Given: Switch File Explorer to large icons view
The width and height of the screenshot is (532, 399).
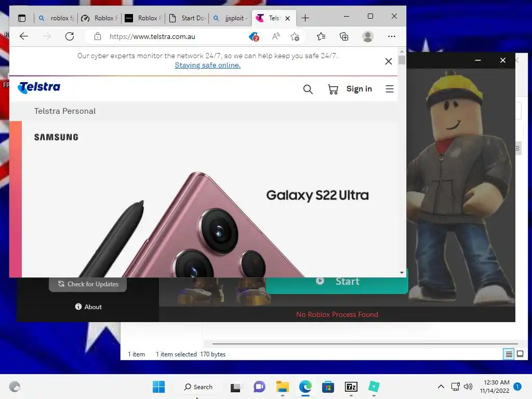Looking at the screenshot, I should pyautogui.click(x=520, y=354).
